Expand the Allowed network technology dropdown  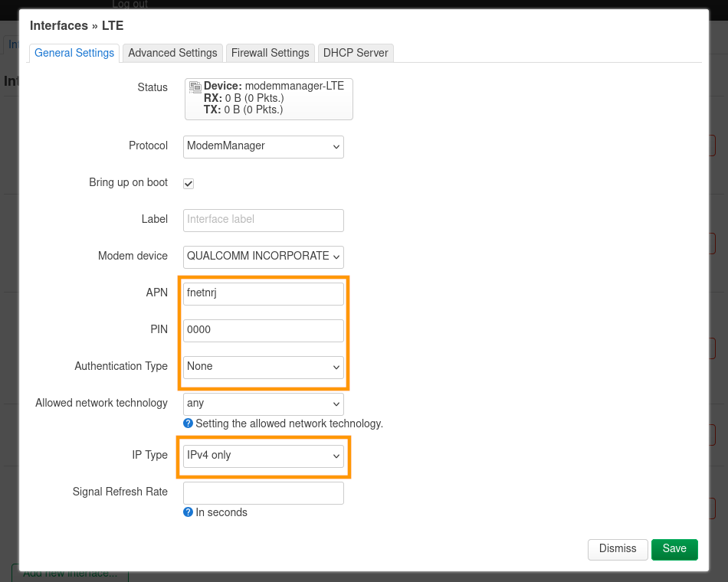264,404
